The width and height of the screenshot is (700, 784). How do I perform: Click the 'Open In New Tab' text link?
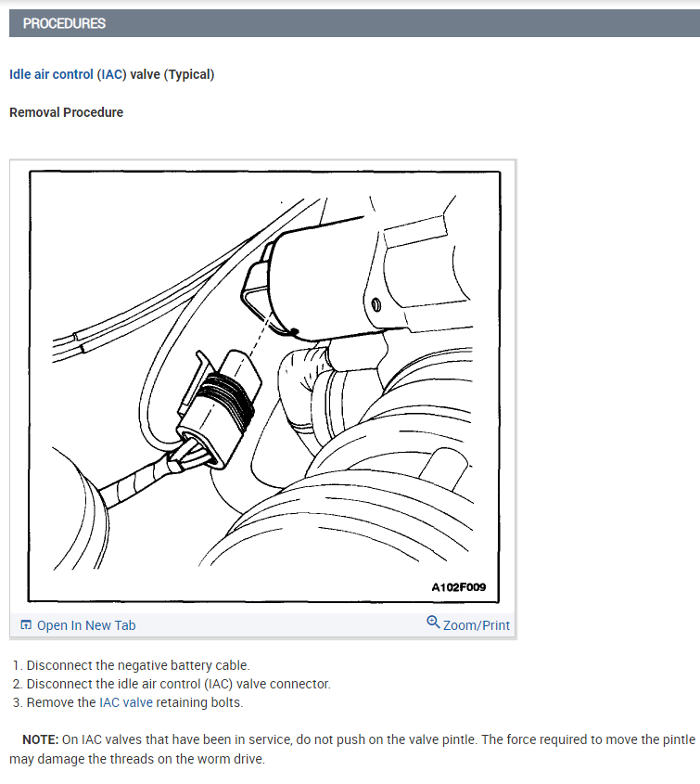[86, 625]
